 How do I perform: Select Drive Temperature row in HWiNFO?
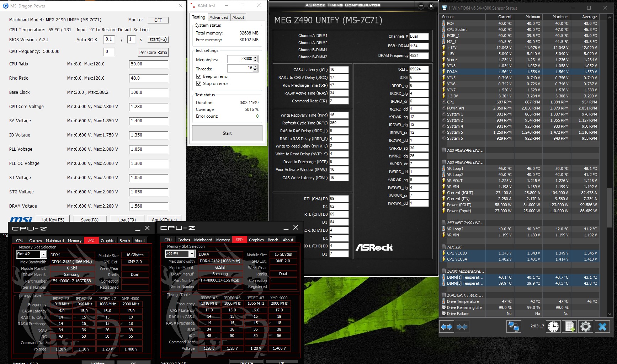coord(520,301)
